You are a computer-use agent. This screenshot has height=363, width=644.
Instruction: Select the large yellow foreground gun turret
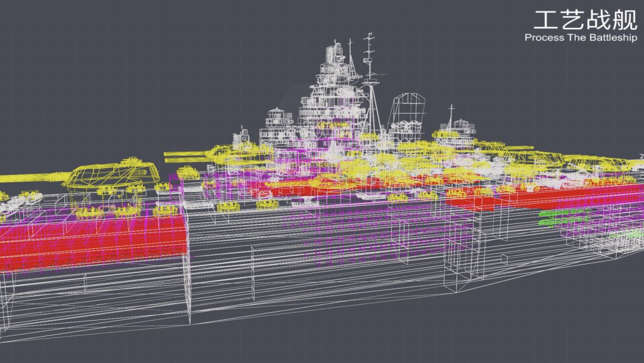point(113,174)
